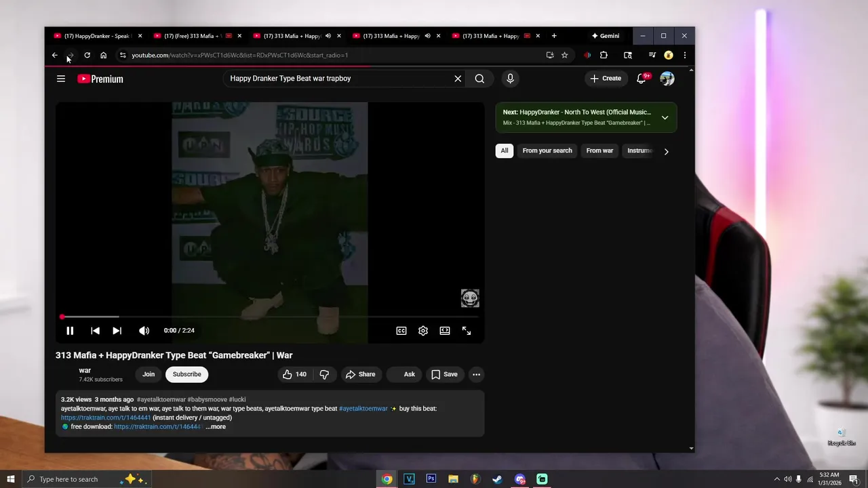Click the taskbar search box
868x488 pixels.
pyautogui.click(x=86, y=479)
